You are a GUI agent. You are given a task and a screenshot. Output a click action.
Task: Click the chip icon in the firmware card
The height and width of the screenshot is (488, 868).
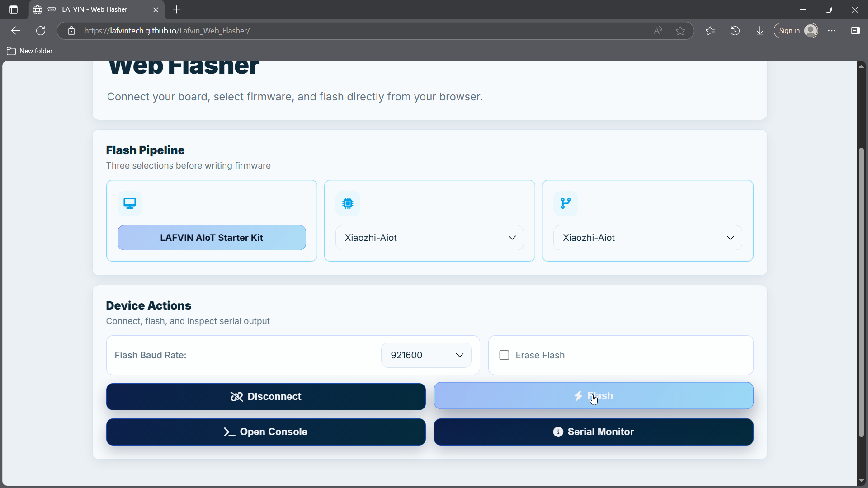(x=348, y=203)
